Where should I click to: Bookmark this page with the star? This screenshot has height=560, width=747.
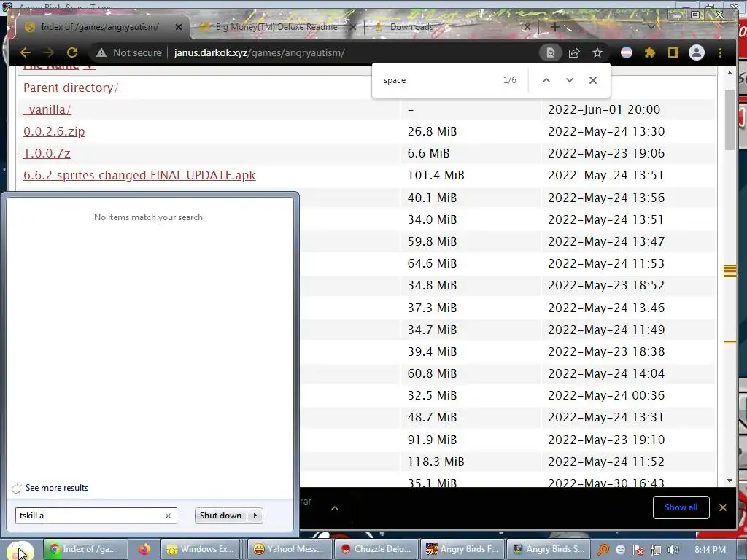pos(597,52)
